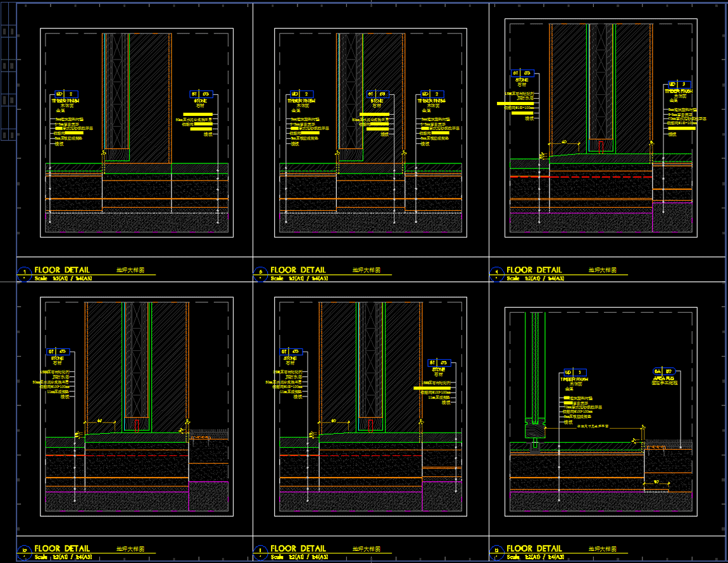The image size is (728, 563).
Task: Click the 90 dimension in the area rug detail
Action: 656,482
